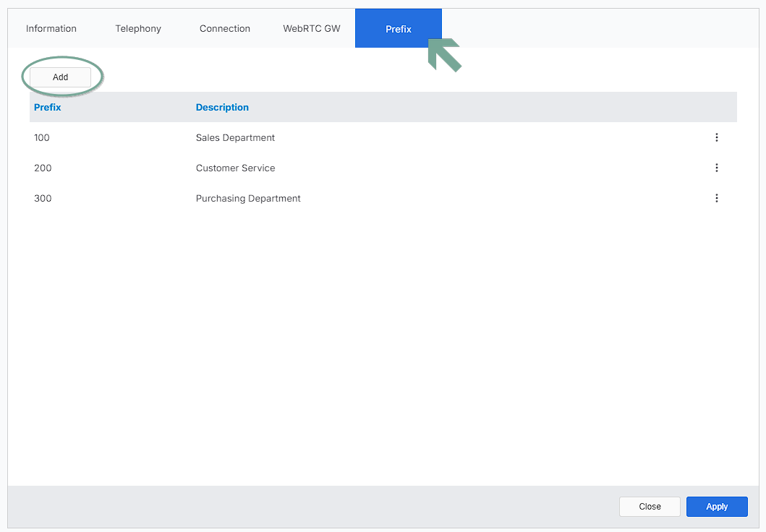Click the green arrow pointing at Prefix tab
766x532 pixels.
[444, 55]
